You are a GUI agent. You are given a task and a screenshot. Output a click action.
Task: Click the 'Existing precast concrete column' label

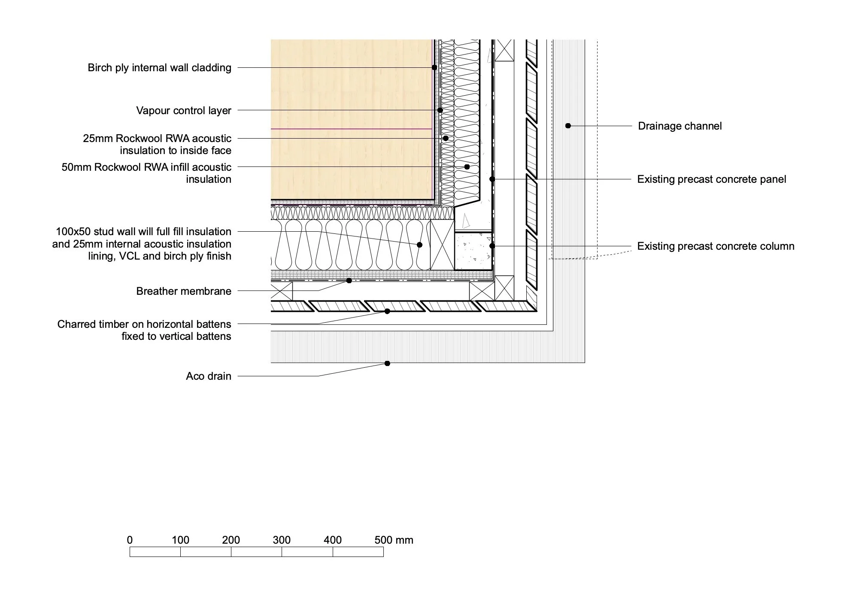(716, 246)
